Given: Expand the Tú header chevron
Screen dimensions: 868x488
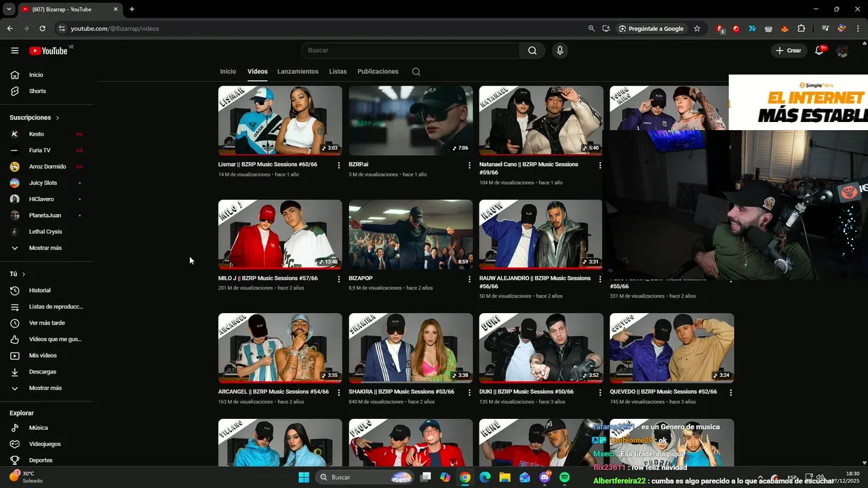Looking at the screenshot, I should click(24, 274).
